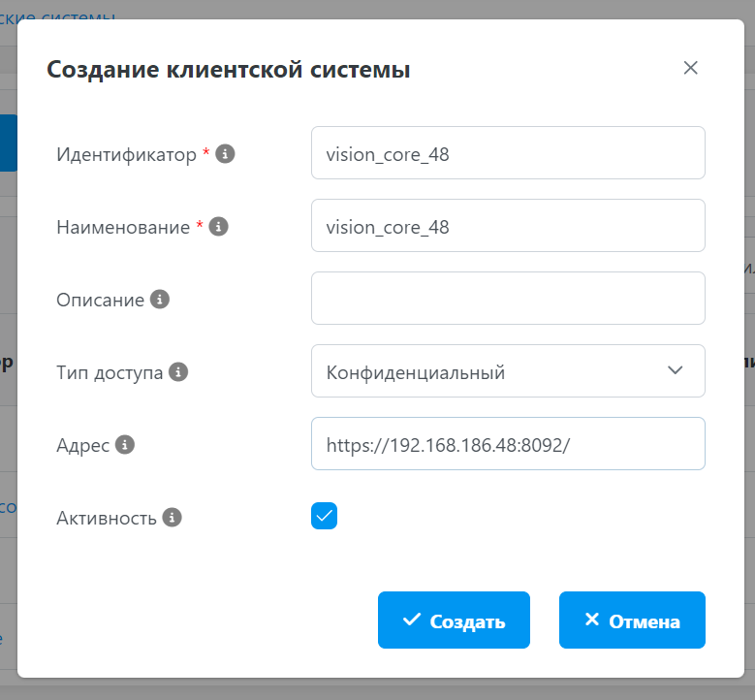Click the Активность label text
755x700 pixels.
[x=107, y=518]
